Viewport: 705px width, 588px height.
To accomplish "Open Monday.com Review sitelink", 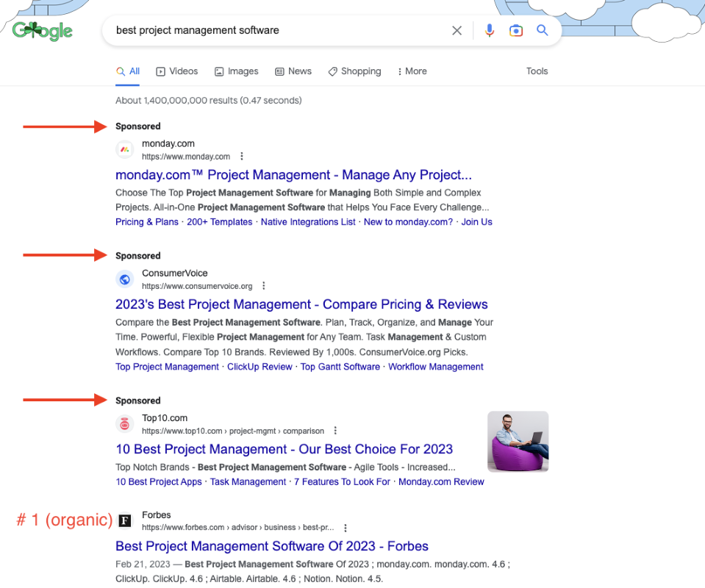I will [441, 482].
